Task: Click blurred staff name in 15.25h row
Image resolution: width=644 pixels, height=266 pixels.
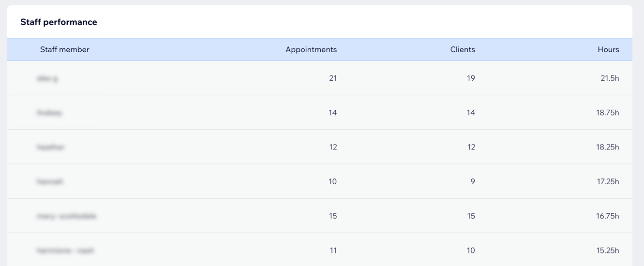Action: click(65, 251)
